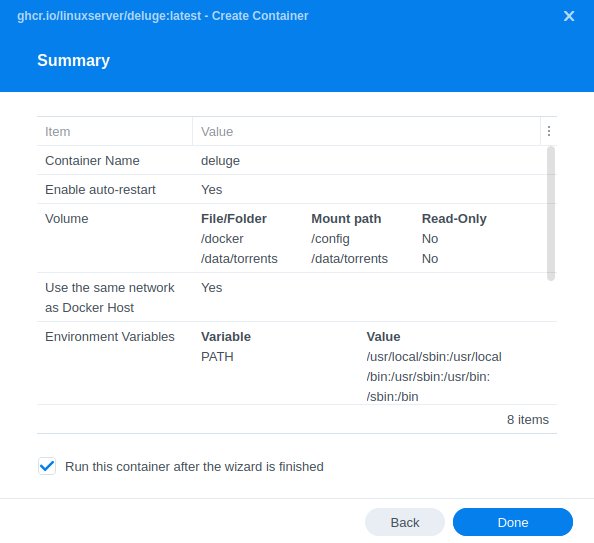Close the Create Container dialog

point(569,16)
